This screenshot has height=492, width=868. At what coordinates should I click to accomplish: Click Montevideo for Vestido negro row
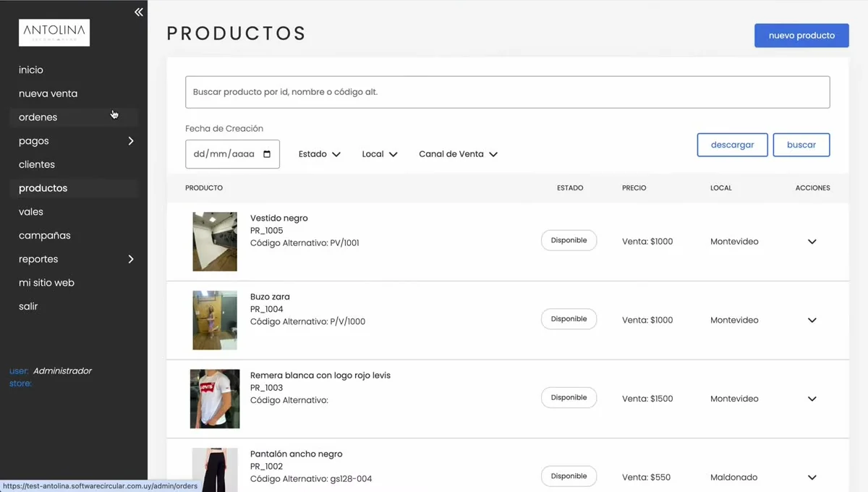pos(734,242)
